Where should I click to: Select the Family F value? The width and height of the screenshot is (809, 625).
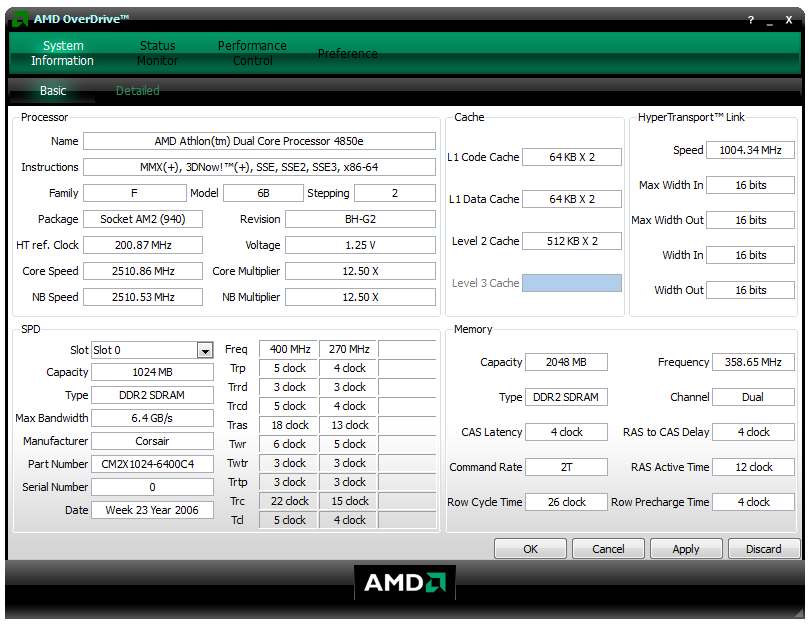click(x=135, y=193)
